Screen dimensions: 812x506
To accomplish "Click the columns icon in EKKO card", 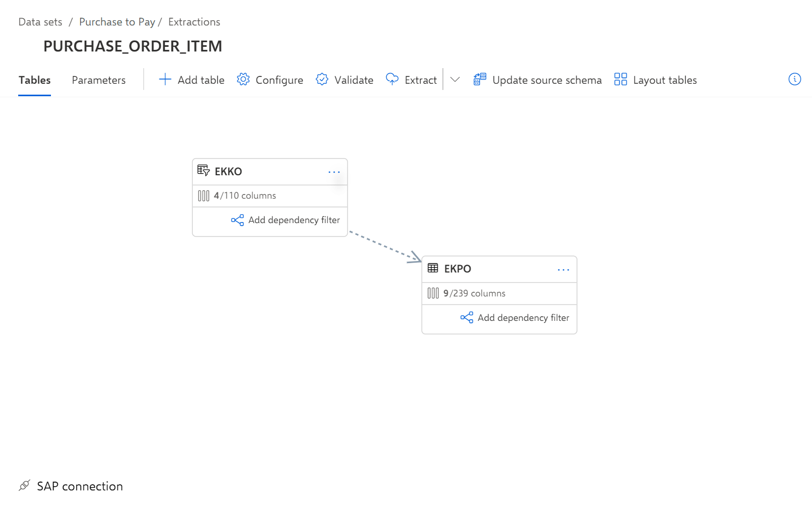I will tap(204, 196).
